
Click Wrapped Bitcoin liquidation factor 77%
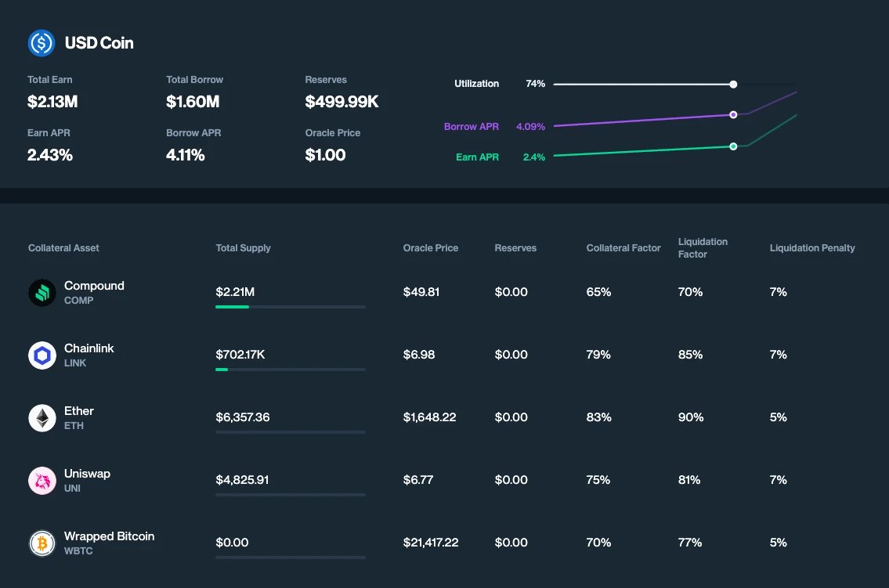[x=690, y=543]
